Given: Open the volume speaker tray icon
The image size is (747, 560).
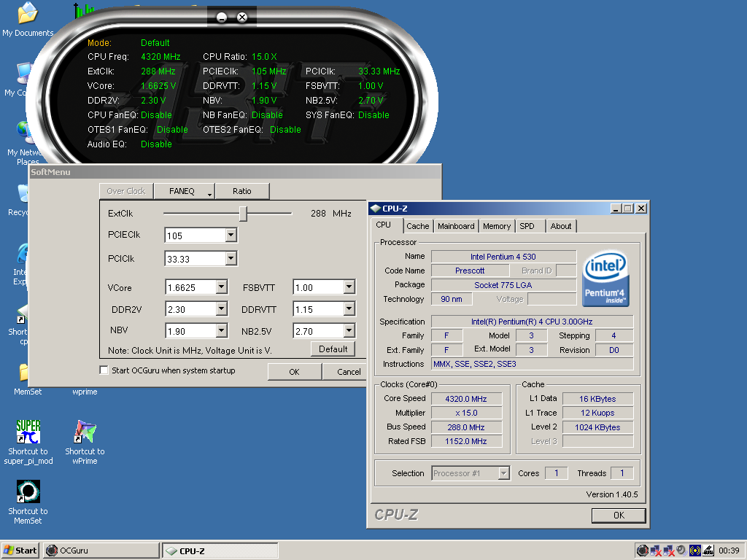Looking at the screenshot, I should (682, 551).
